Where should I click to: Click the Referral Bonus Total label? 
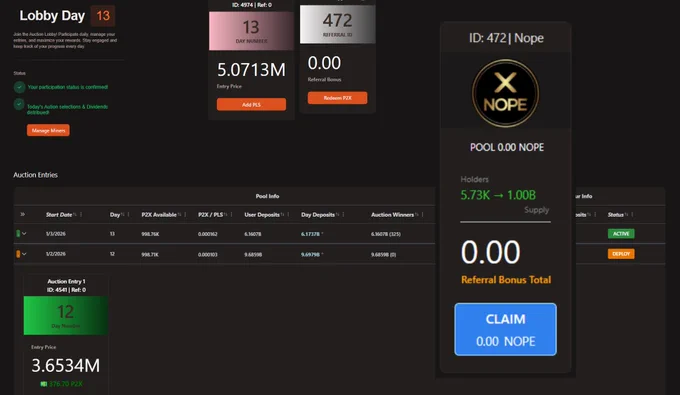[506, 280]
